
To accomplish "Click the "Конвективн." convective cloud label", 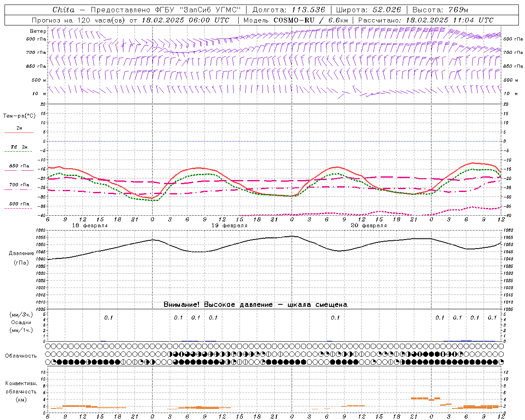I will pos(21,383).
